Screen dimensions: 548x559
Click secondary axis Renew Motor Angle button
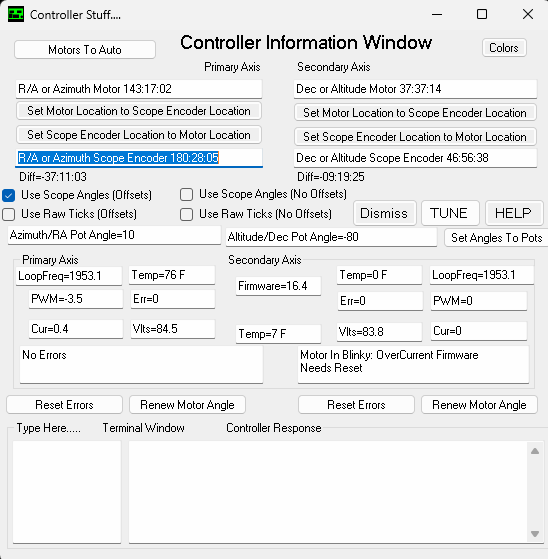[479, 405]
